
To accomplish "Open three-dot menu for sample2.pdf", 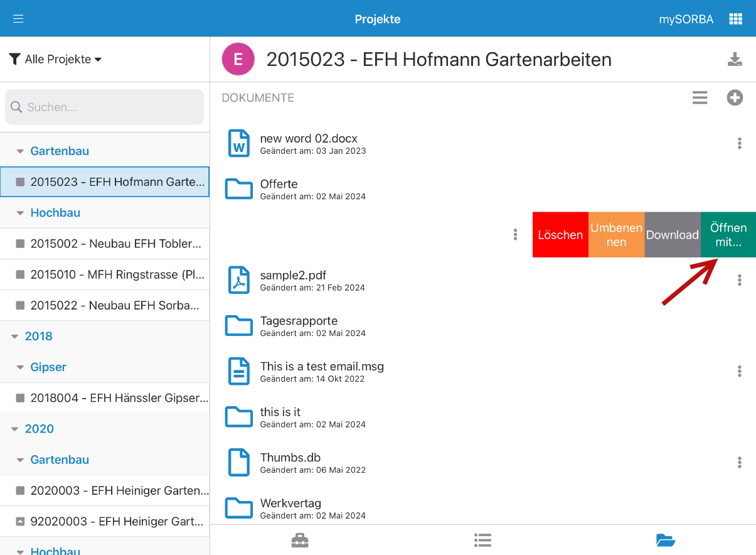I will [740, 281].
